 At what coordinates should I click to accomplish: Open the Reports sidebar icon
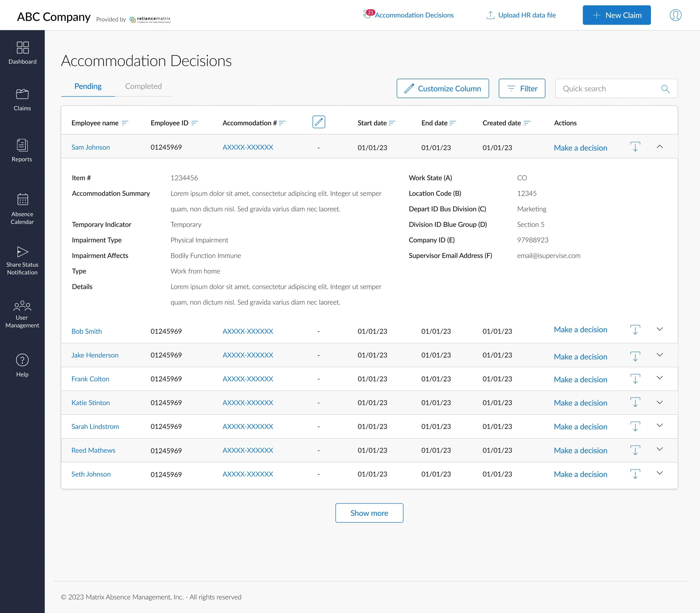click(x=22, y=145)
